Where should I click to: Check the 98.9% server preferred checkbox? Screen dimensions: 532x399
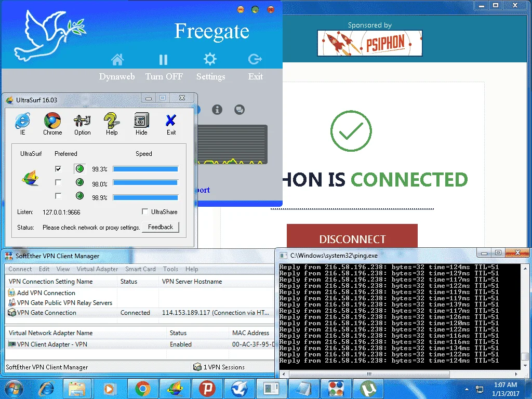click(x=58, y=196)
